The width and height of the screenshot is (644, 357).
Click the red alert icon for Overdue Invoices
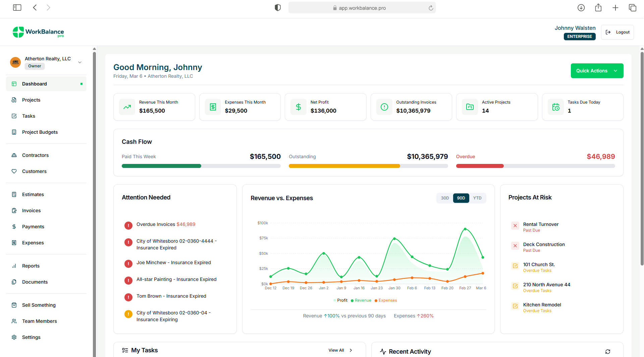[128, 226]
